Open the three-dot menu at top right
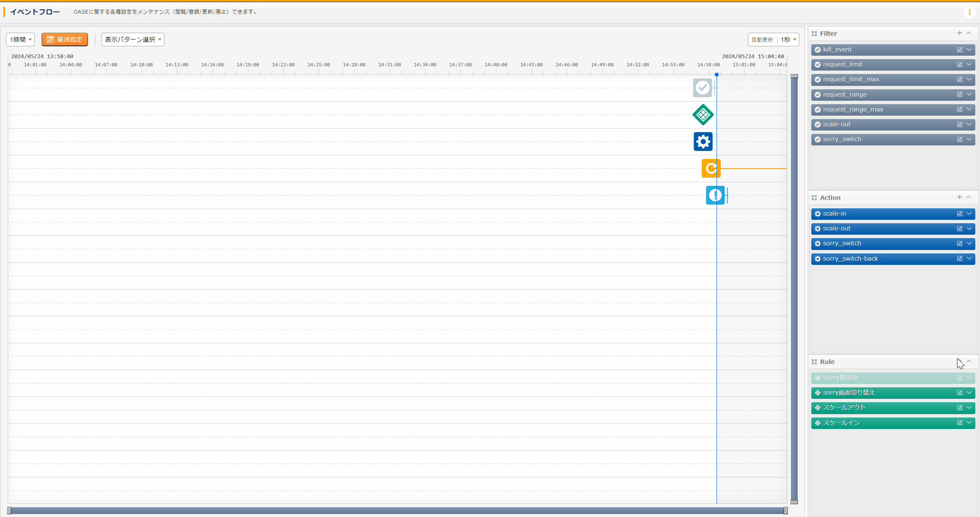Screen dimensions: 980x517 [x=969, y=12]
